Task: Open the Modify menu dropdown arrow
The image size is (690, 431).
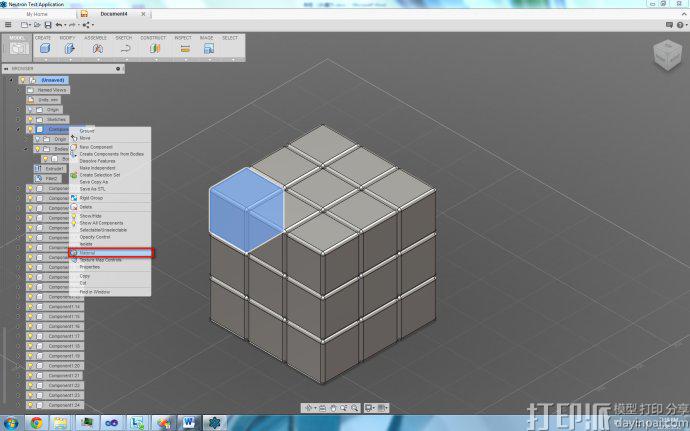Action: (x=70, y=59)
